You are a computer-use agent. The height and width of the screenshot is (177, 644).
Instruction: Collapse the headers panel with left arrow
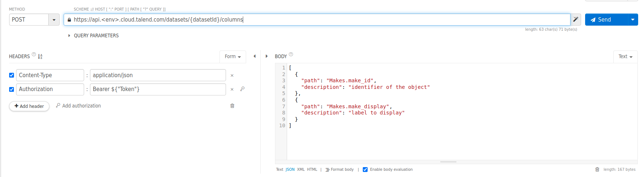click(255, 56)
